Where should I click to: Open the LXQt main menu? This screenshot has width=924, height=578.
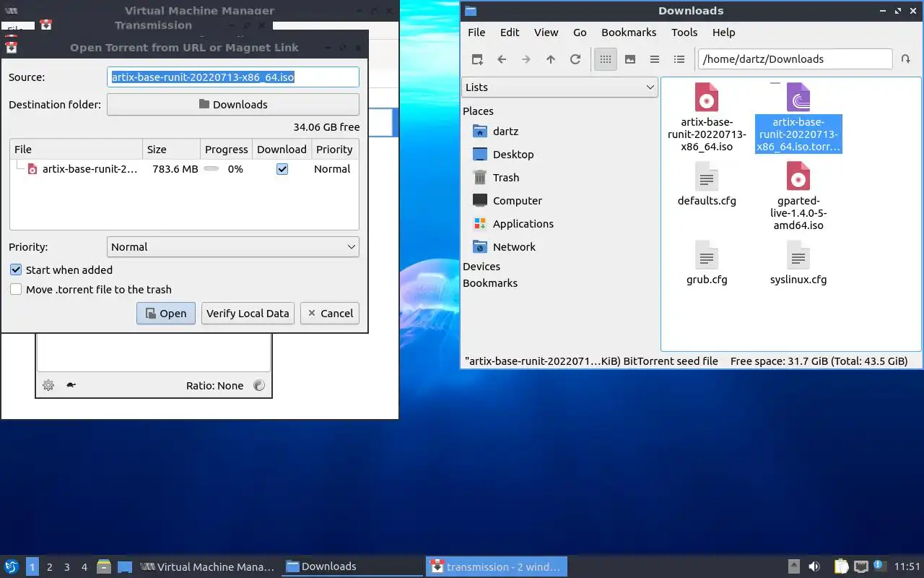tap(12, 566)
